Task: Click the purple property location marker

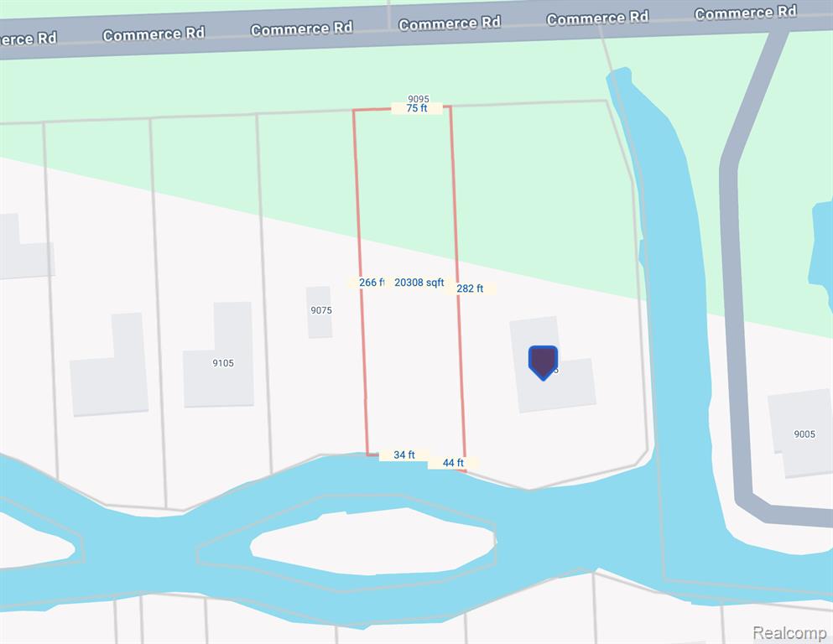Action: (x=543, y=362)
